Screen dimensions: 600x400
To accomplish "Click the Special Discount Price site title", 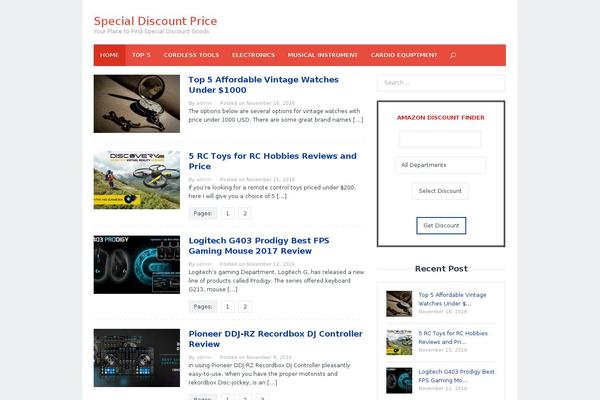I will coord(155,20).
